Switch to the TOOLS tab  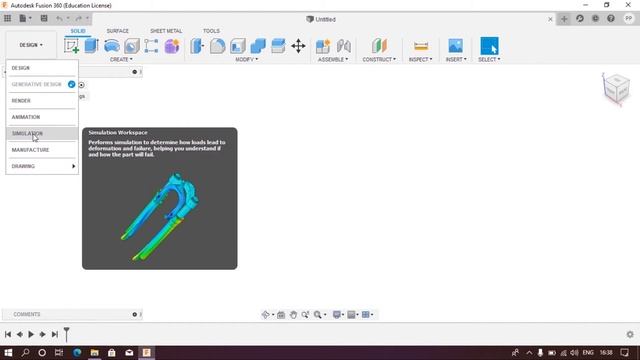click(x=211, y=31)
